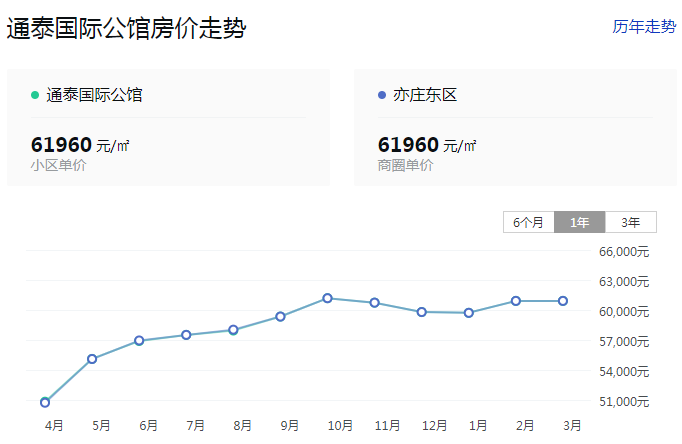Click the 2月 data point on chart
Screen dimensions: 682x444
(516, 301)
